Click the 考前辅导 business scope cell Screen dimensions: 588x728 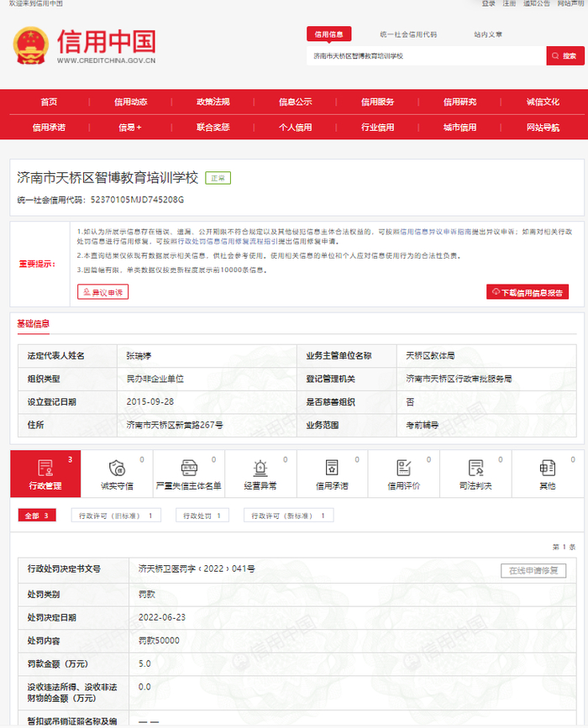point(423,425)
